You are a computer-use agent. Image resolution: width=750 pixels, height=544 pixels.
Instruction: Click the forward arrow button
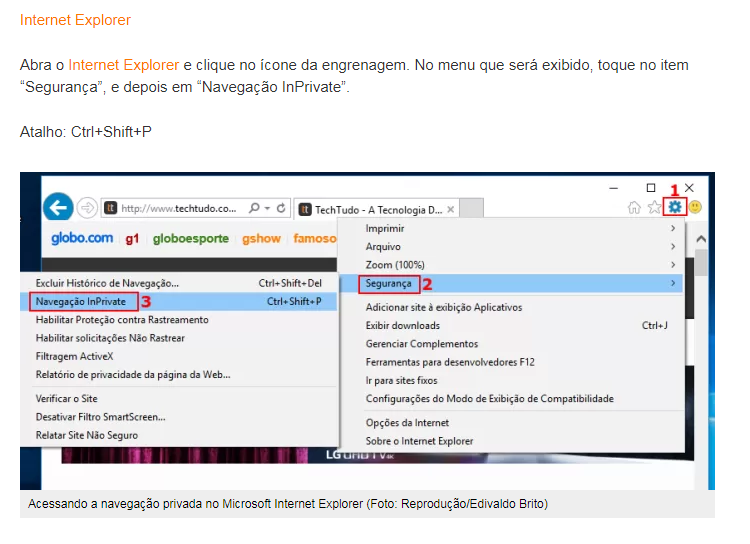click(87, 208)
